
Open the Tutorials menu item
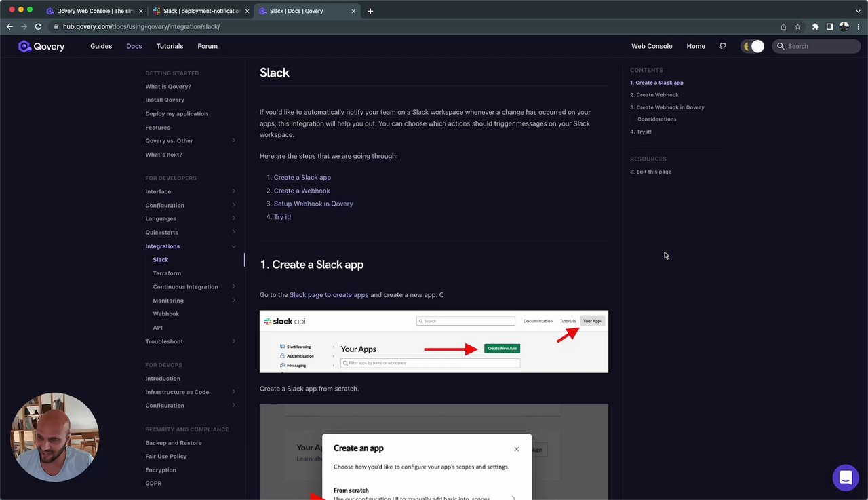click(x=170, y=46)
